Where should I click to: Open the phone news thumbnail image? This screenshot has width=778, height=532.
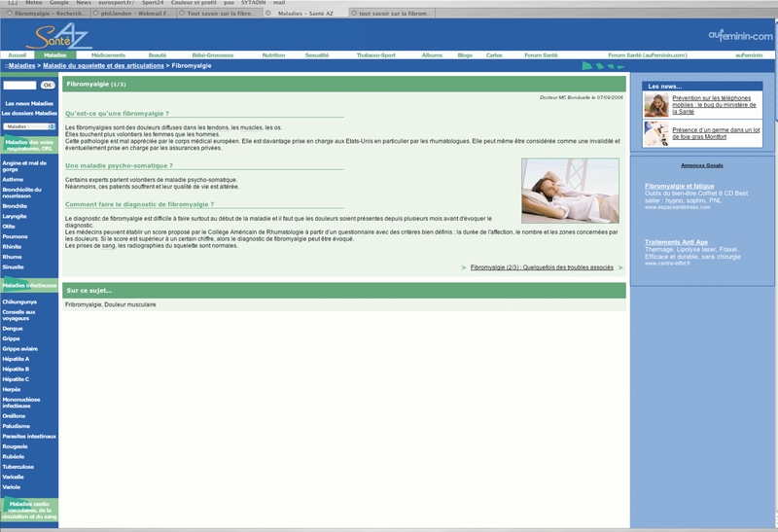(x=655, y=104)
